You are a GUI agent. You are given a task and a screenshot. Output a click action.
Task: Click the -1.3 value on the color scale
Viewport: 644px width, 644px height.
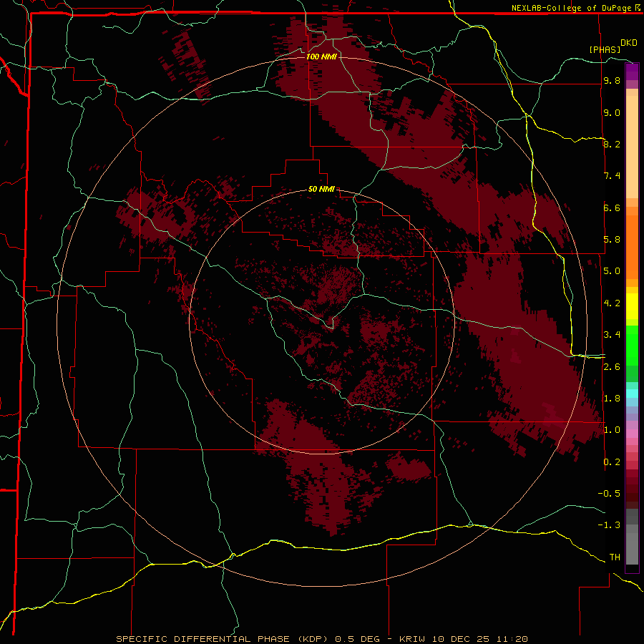pos(609,525)
